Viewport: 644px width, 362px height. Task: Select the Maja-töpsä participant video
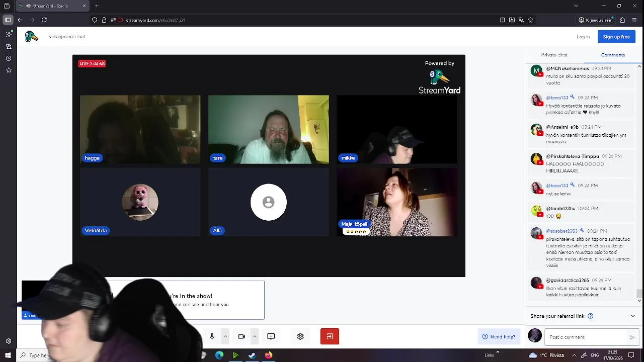coord(397,202)
